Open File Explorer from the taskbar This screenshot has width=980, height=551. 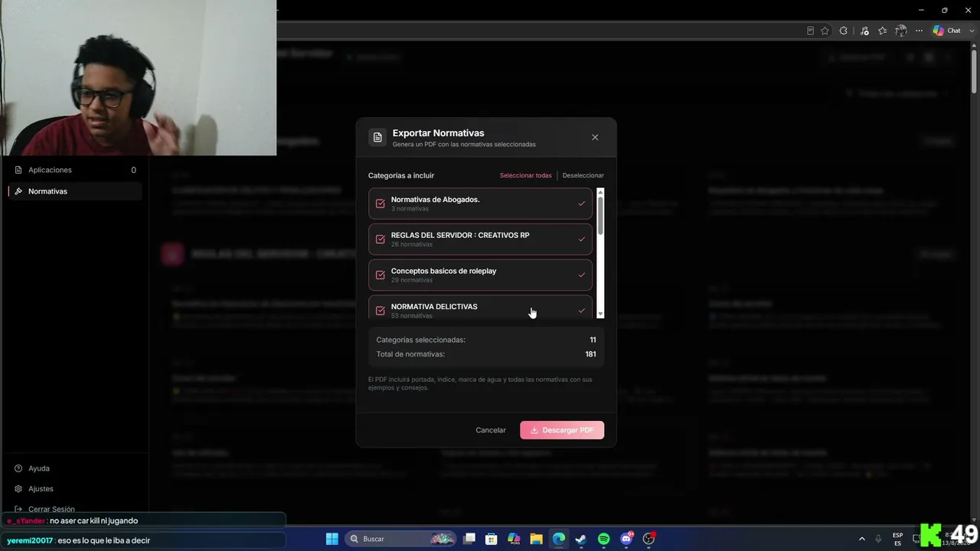536,539
